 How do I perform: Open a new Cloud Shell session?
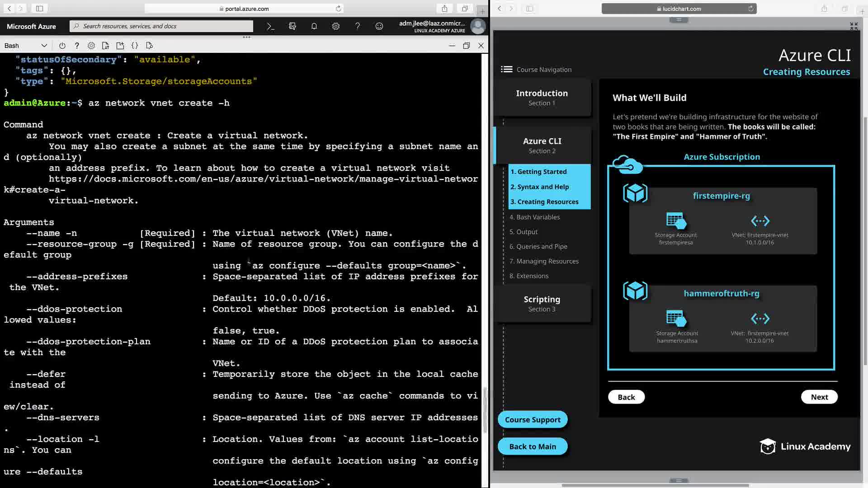coord(120,46)
